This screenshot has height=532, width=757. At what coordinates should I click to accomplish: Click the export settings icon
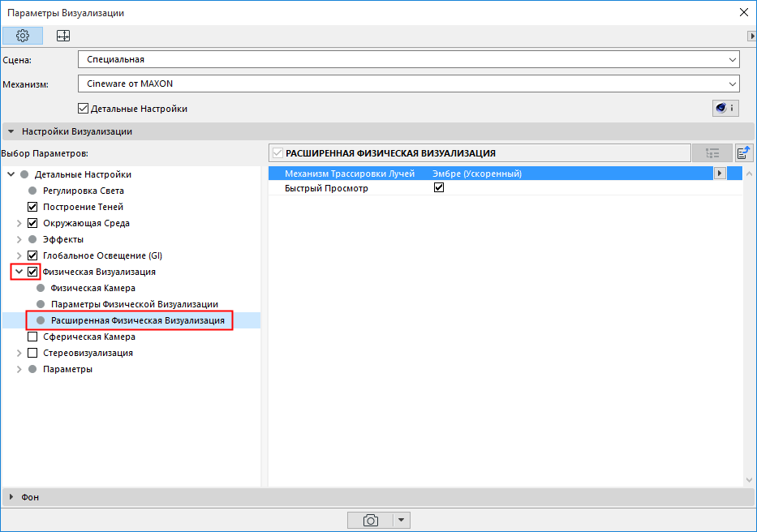[x=744, y=153]
